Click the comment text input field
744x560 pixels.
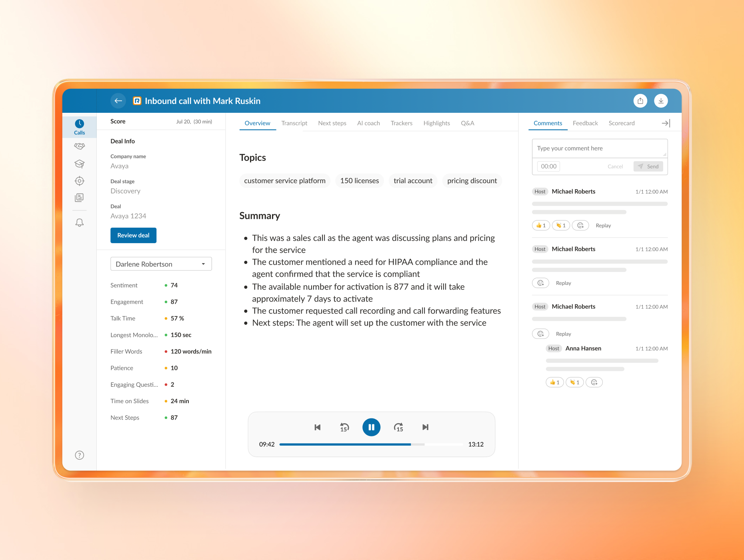pyautogui.click(x=599, y=148)
